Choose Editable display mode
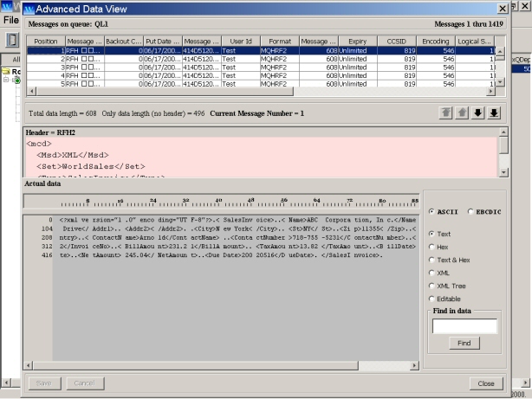 431,299
